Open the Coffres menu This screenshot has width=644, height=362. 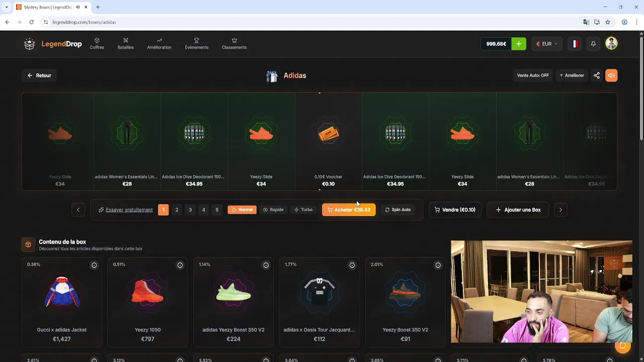point(97,44)
